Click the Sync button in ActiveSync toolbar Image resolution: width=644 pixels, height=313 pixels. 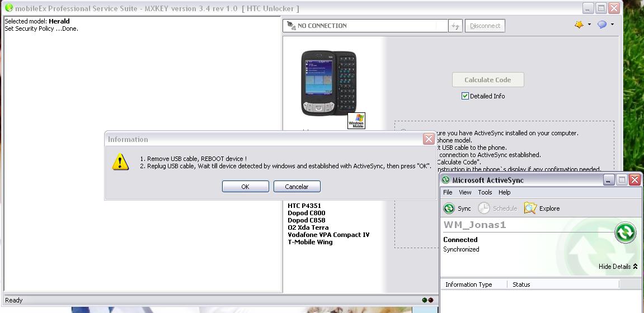457,208
